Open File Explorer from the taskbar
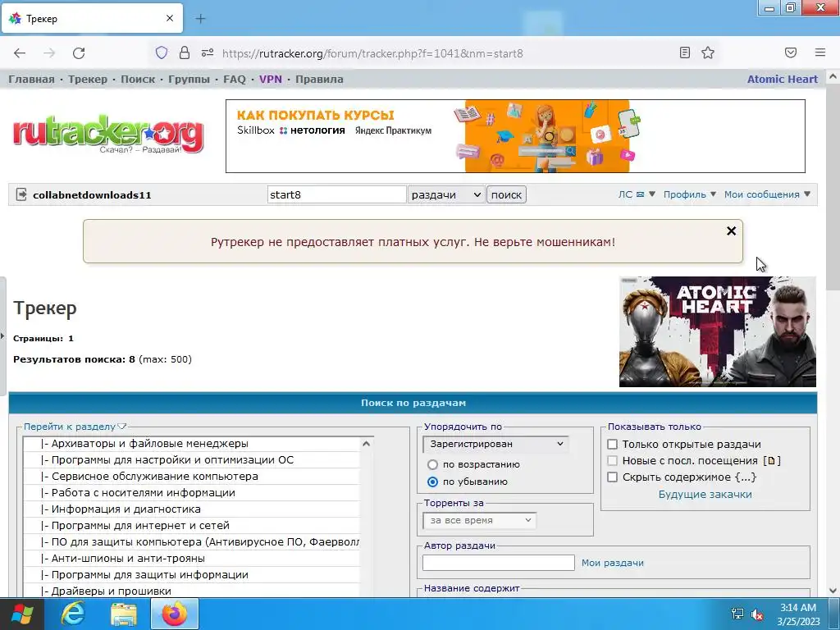This screenshot has height=630, width=840. pyautogui.click(x=124, y=614)
